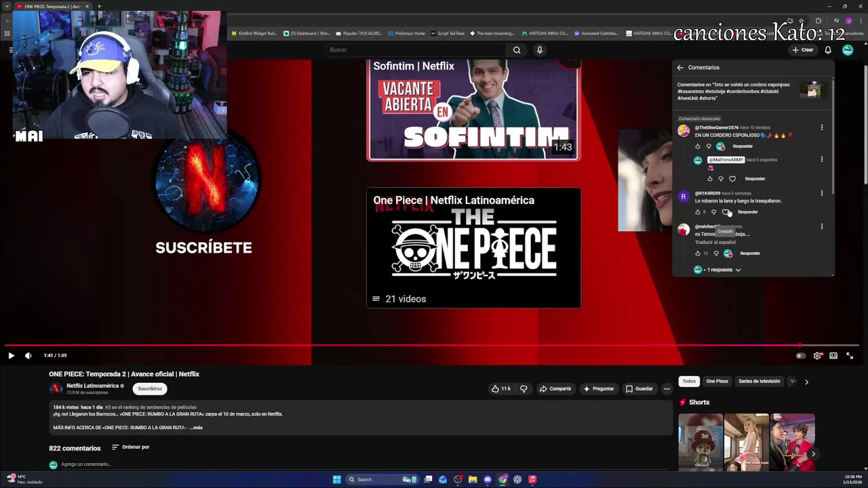Open Ordenar por sort dropdown
The width and height of the screenshot is (868, 488).
coord(131,447)
